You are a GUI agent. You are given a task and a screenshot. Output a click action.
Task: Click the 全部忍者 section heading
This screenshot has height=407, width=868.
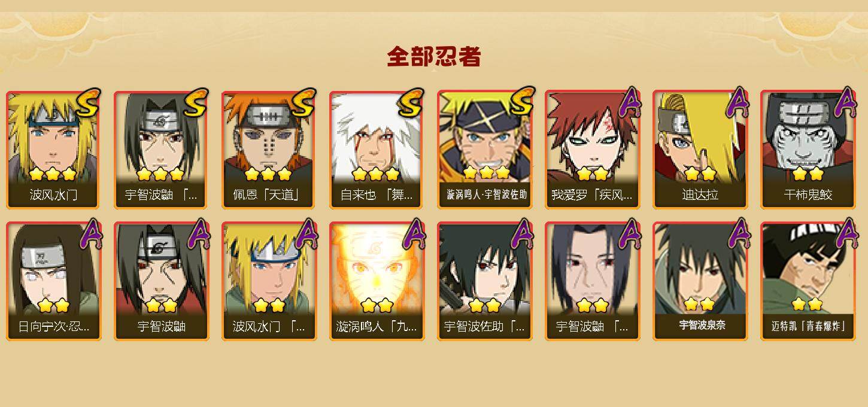(x=434, y=57)
